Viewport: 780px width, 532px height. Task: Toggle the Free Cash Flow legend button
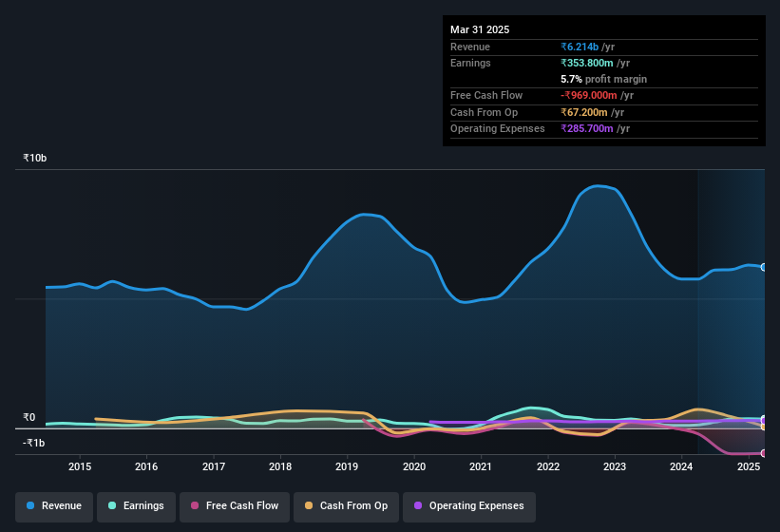[235, 506]
